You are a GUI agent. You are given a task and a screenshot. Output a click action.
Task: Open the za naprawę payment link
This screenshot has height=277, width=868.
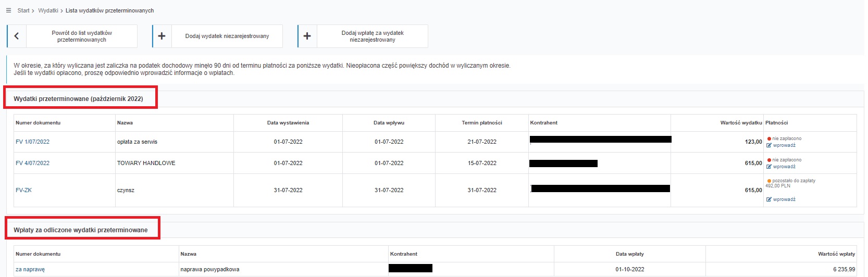coord(30,269)
